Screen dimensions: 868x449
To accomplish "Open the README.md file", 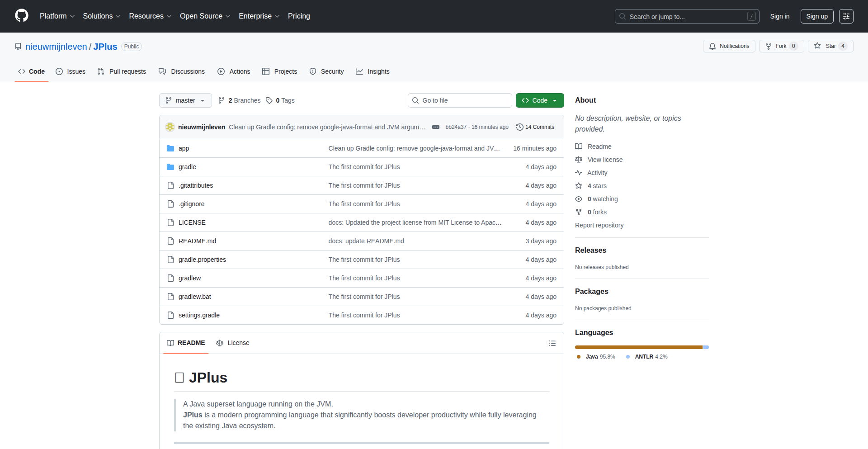I will [197, 241].
